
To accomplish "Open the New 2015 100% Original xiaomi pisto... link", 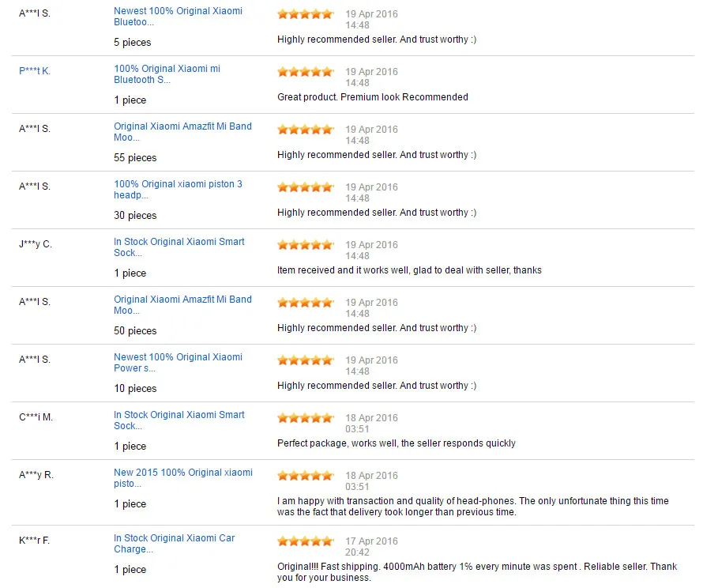I will 183,478.
